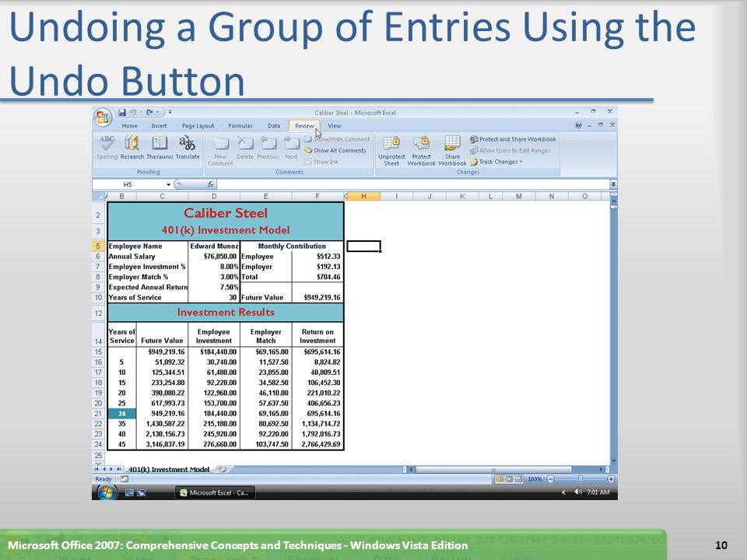Go to Previous comment
This screenshot has width=747, height=560.
(x=268, y=148)
